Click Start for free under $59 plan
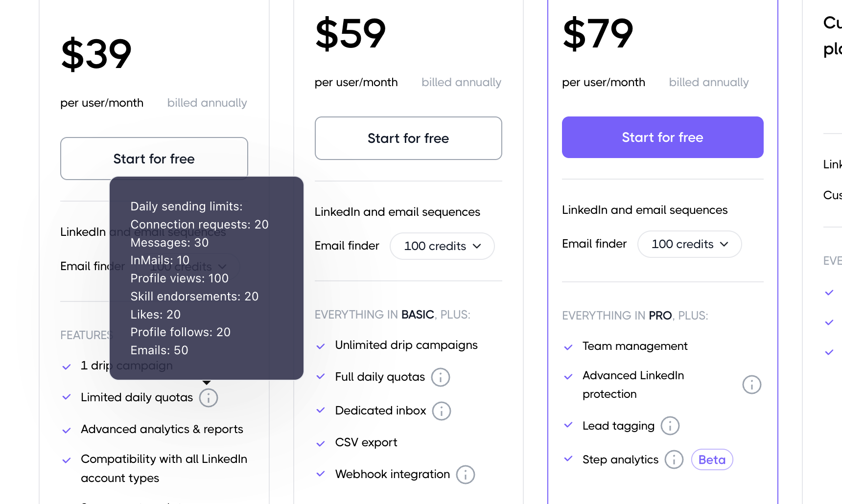 (408, 138)
